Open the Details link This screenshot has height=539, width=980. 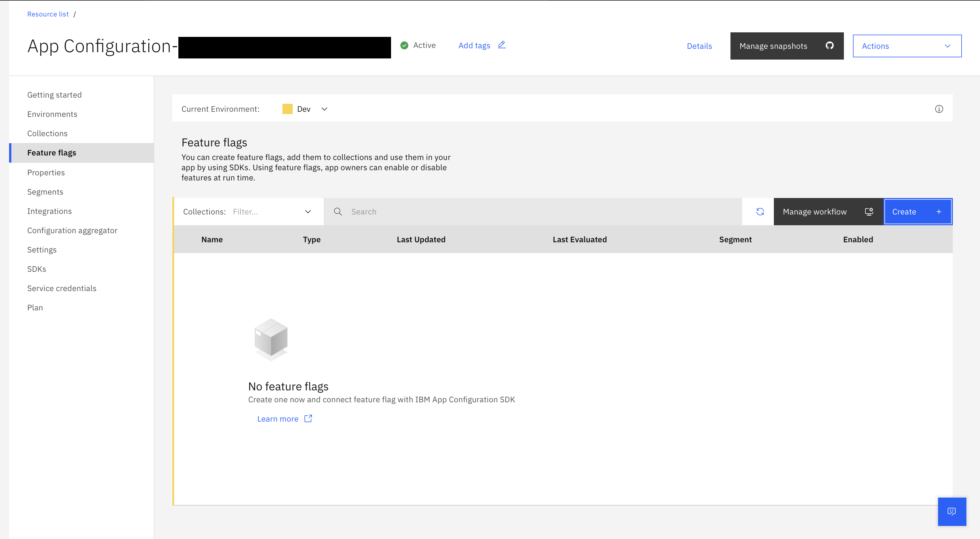tap(699, 46)
